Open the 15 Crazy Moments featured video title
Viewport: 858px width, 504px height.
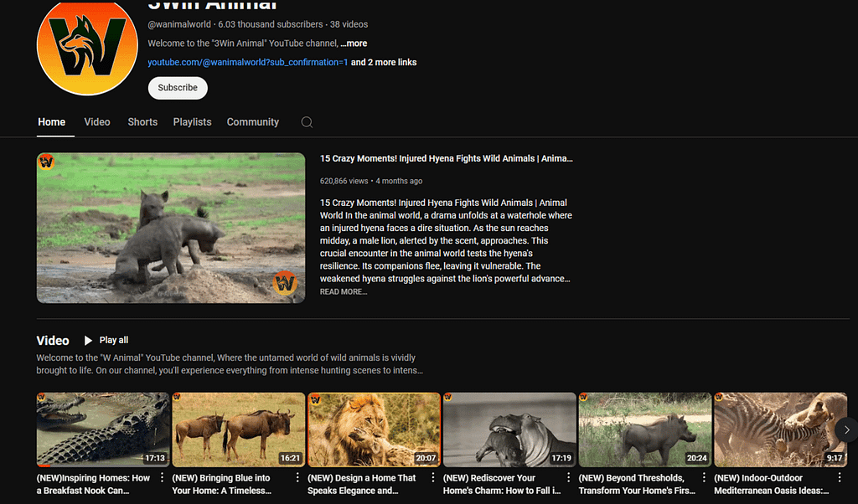click(x=447, y=158)
